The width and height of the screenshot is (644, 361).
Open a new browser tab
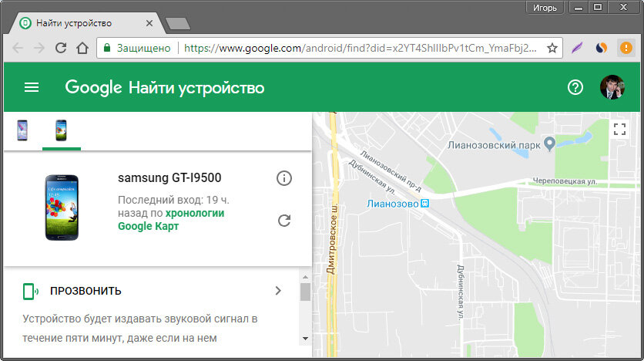(x=177, y=23)
